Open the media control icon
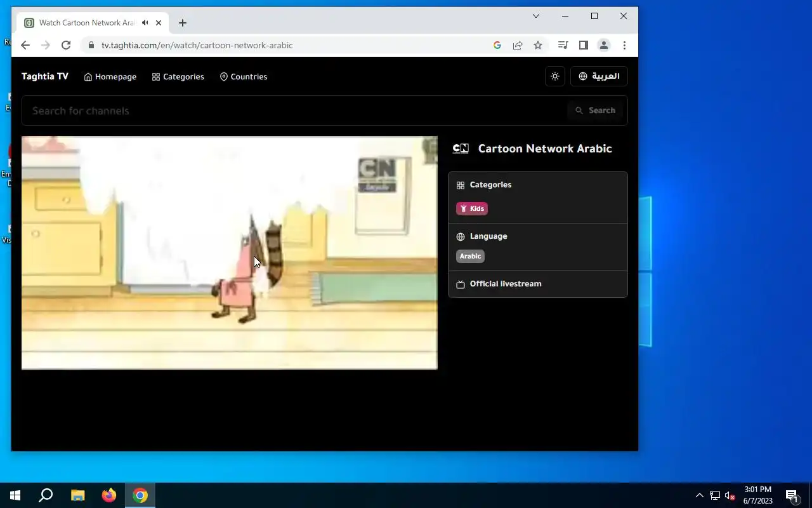The width and height of the screenshot is (812, 508). coord(563,45)
